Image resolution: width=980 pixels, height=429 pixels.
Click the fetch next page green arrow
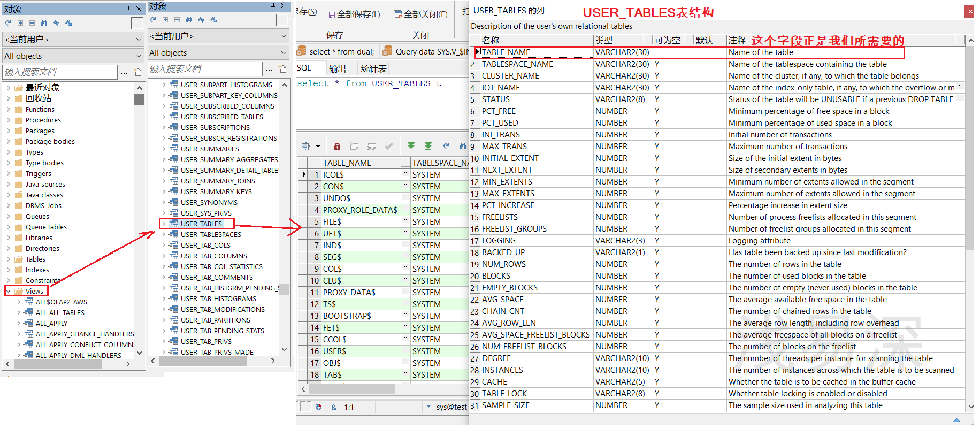pos(411,146)
